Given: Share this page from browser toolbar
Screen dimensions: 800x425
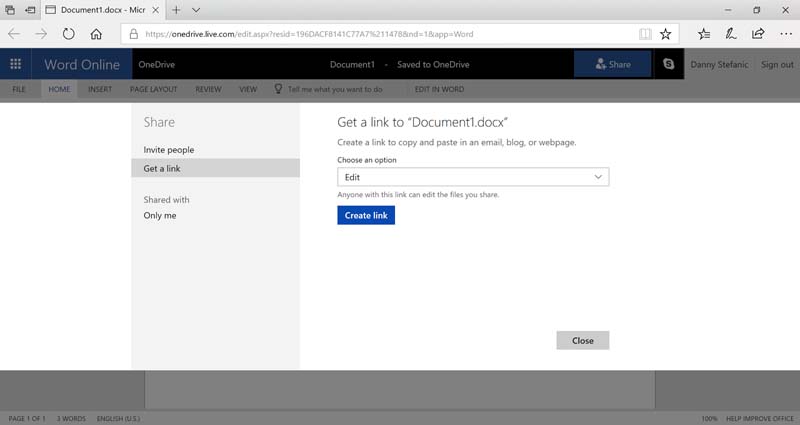Looking at the screenshot, I should (x=758, y=34).
